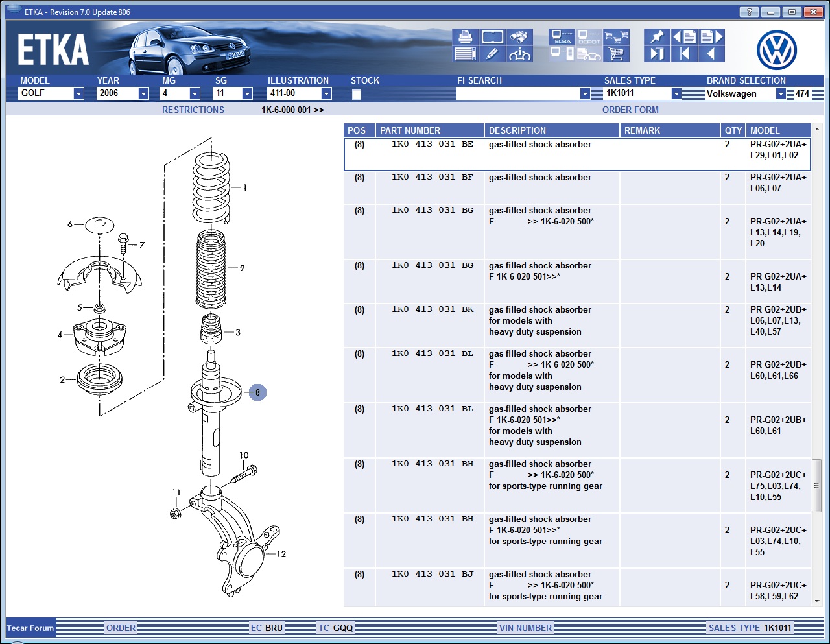Click the POS column header
The image size is (830, 644).
(359, 130)
